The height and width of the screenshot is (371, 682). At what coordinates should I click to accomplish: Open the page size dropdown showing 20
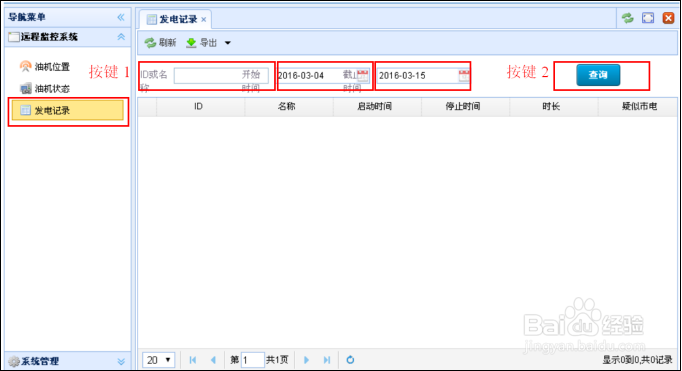tap(159, 360)
